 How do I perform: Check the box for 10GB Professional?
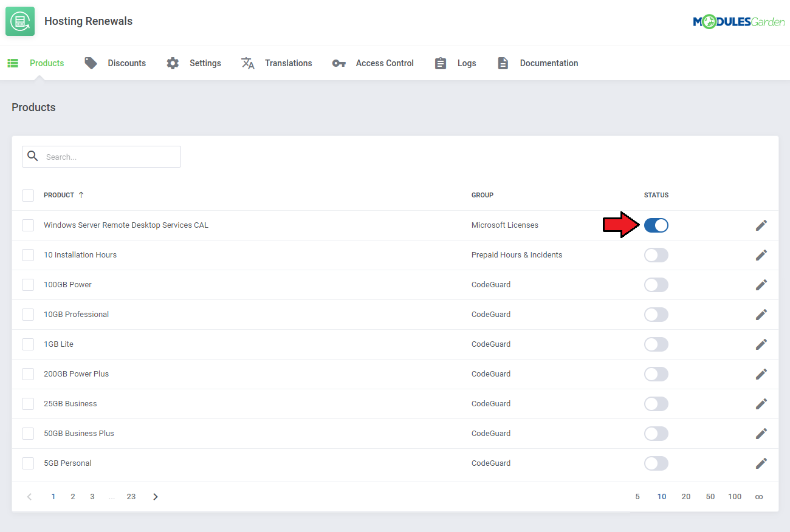28,315
